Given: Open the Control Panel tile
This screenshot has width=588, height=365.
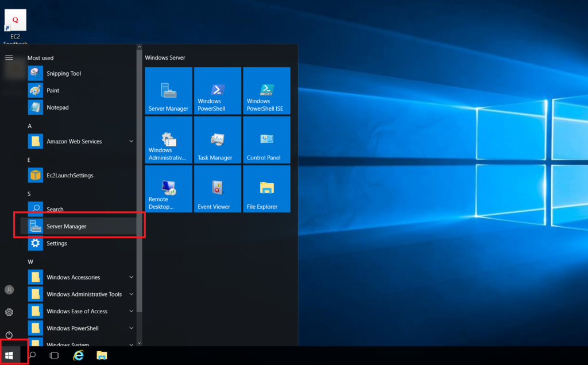Looking at the screenshot, I should tap(266, 140).
